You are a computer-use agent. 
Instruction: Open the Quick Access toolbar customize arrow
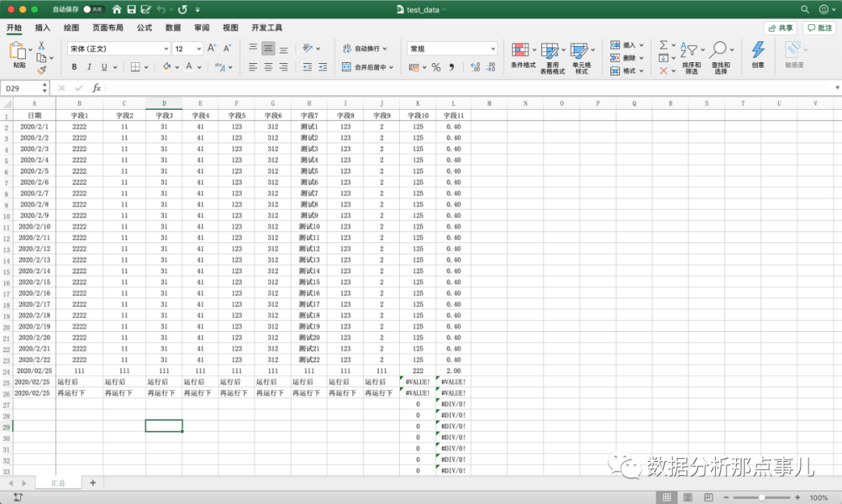pyautogui.click(x=197, y=9)
